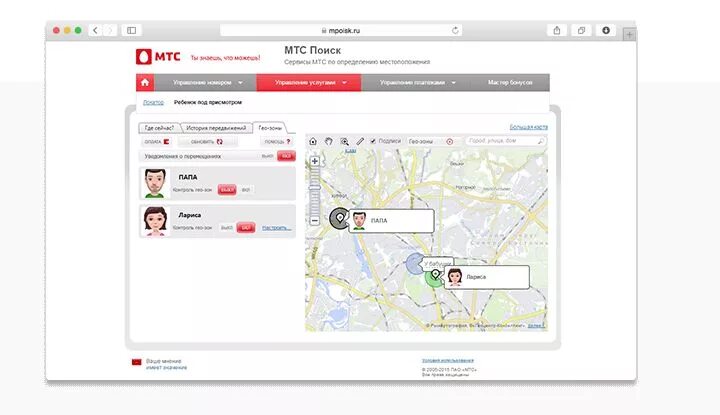Expand Управление платежами menu

[x=416, y=83]
